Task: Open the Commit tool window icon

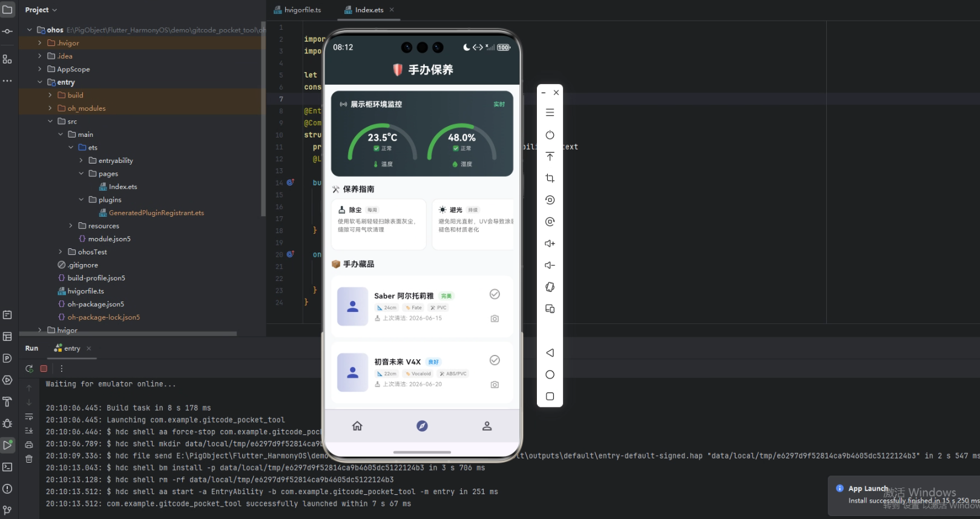Action: 7,31
